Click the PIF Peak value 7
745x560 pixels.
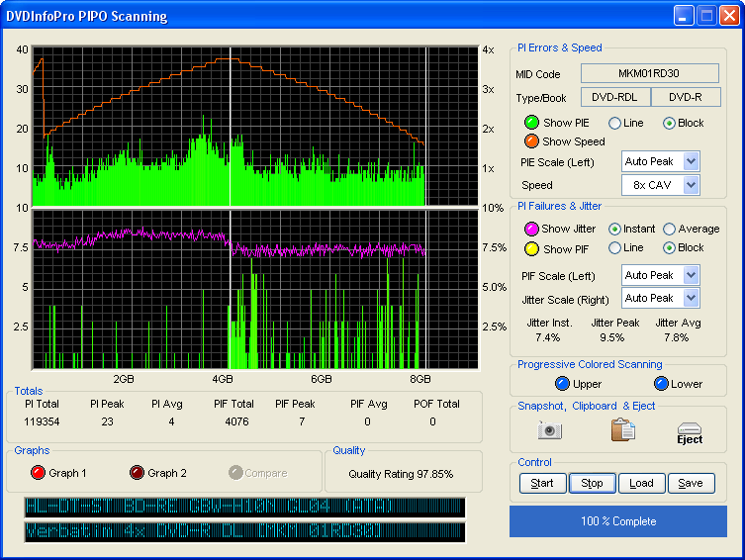point(302,421)
